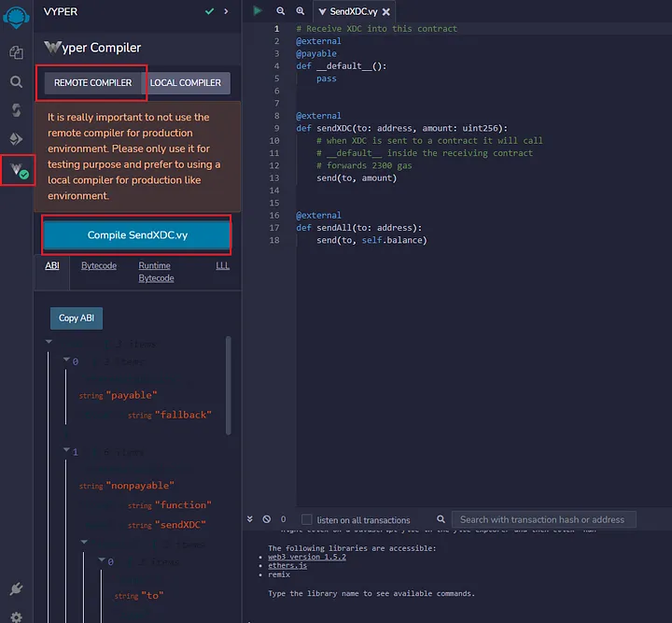The width and height of the screenshot is (672, 623).
Task: Click the remix library text in terminal
Action: coord(279,574)
